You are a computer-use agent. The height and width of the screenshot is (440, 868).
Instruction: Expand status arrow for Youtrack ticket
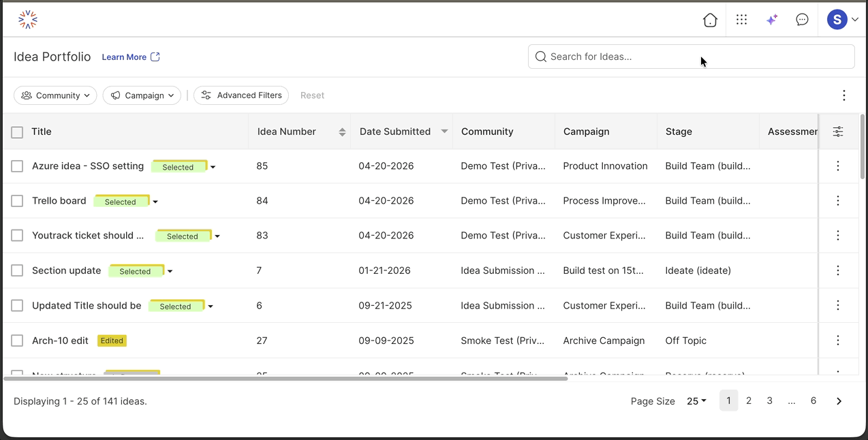[217, 236]
